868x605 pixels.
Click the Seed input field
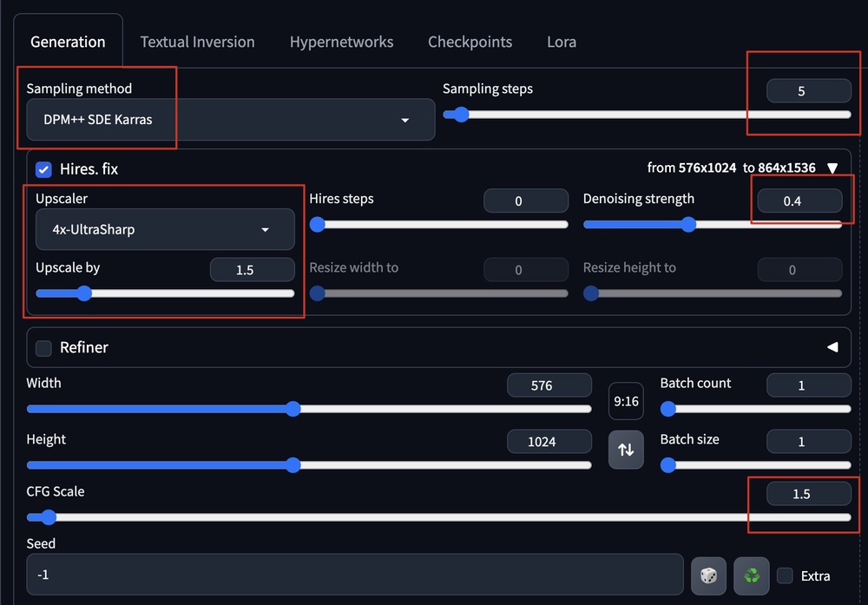(354, 575)
